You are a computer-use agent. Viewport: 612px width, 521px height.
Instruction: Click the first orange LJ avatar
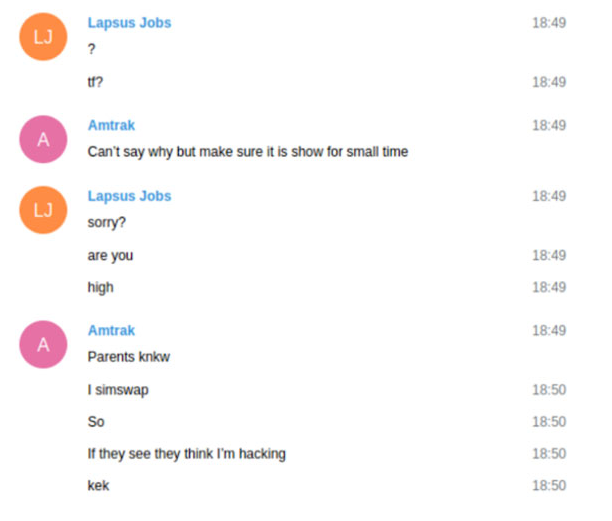click(x=43, y=37)
